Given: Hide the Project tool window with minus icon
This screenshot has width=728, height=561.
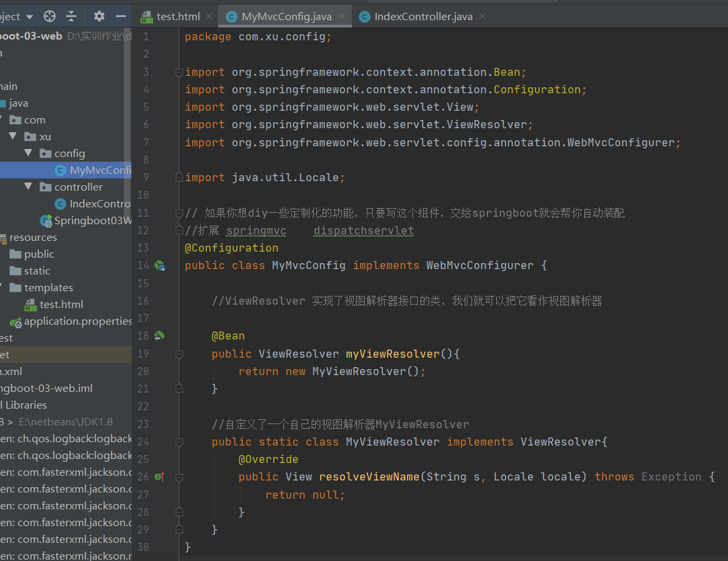Looking at the screenshot, I should (121, 16).
